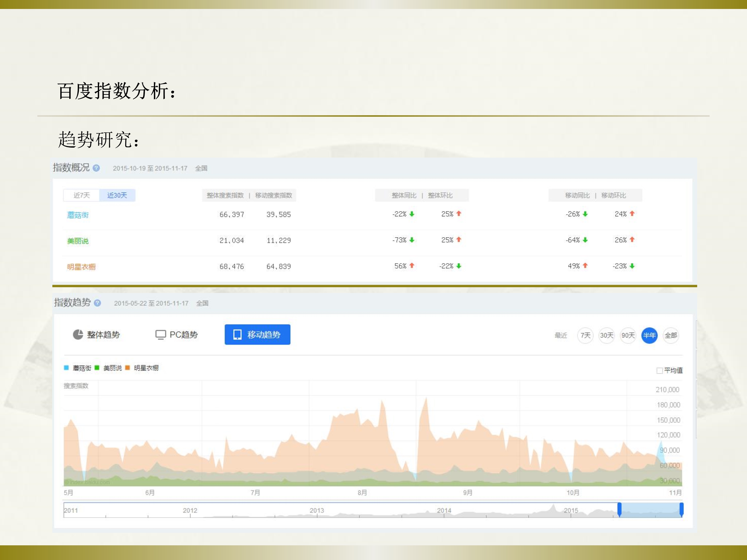Click the PC趋势 monitor icon
The image size is (747, 560).
click(160, 335)
